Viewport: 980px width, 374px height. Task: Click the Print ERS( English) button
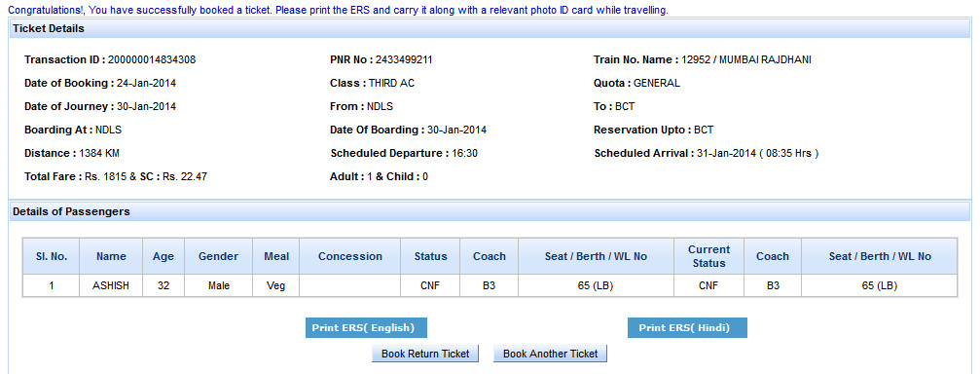(366, 327)
